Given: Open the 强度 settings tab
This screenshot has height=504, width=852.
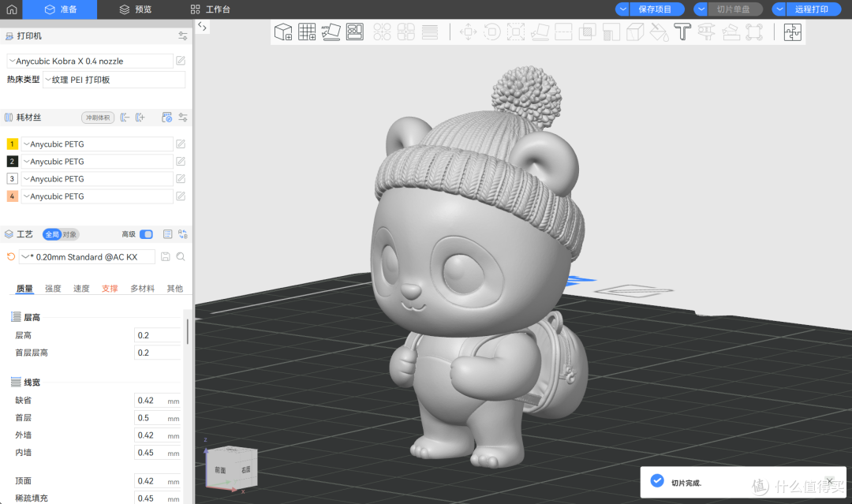Looking at the screenshot, I should pyautogui.click(x=53, y=289).
